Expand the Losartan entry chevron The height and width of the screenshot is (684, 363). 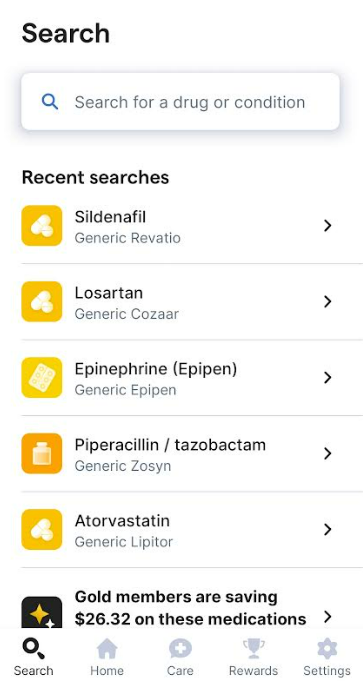tap(328, 301)
